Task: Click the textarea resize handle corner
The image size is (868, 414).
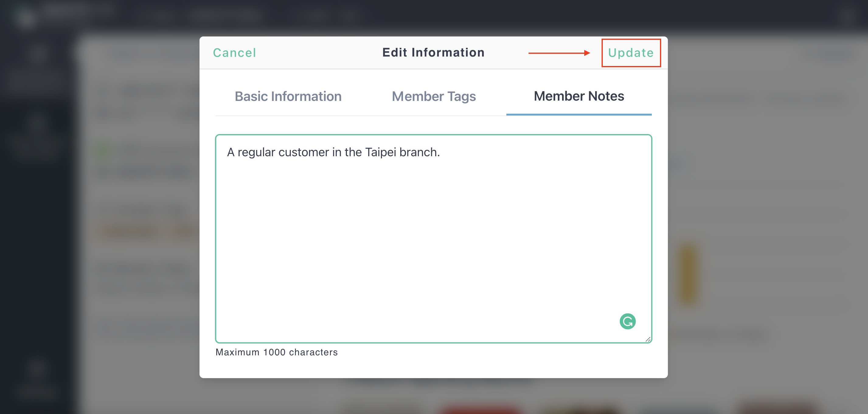Action: (648, 339)
